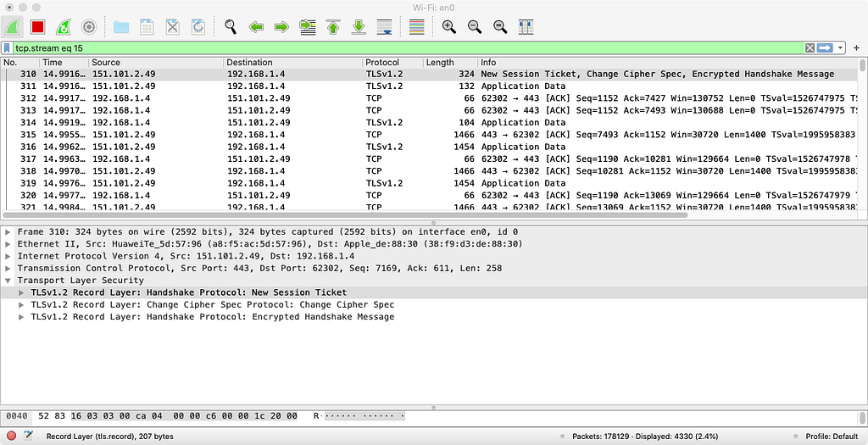Click packet list vertical scrollbar

click(863, 66)
